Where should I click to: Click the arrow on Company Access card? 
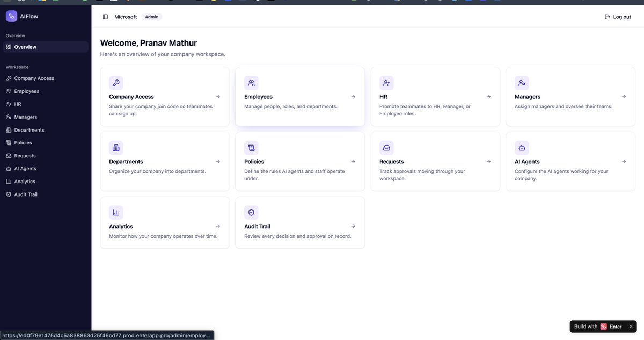pyautogui.click(x=218, y=97)
